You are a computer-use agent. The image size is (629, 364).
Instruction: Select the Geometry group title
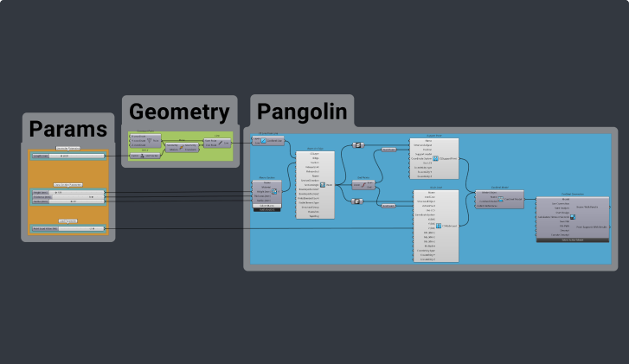point(179,112)
